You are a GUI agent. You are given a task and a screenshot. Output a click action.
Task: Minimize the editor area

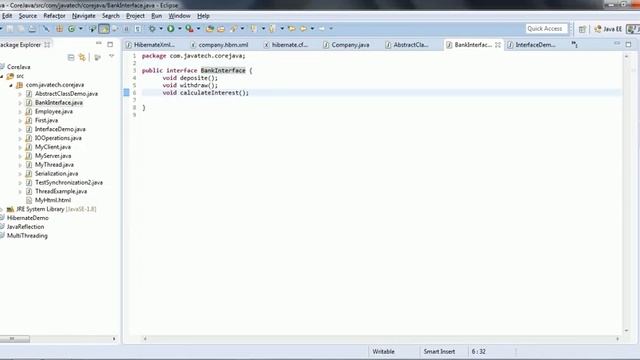(x=617, y=43)
